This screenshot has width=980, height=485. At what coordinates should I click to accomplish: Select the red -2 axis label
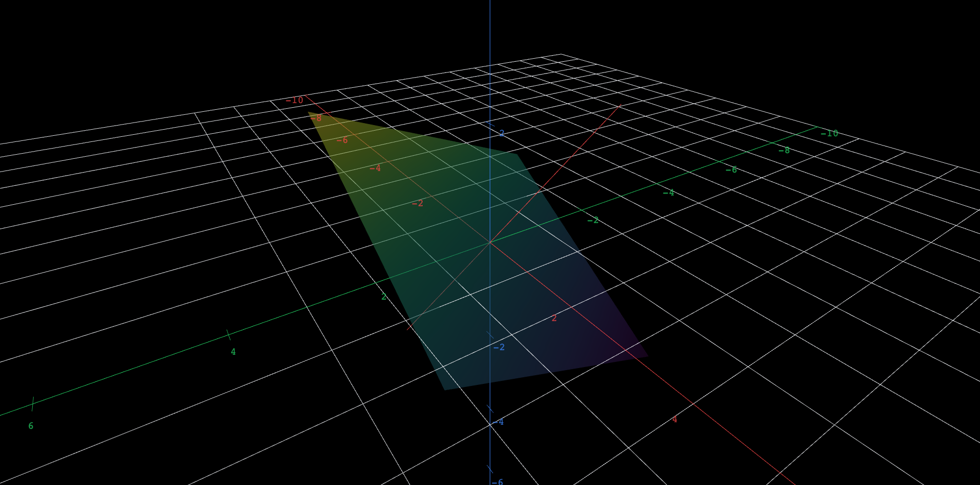coord(418,203)
